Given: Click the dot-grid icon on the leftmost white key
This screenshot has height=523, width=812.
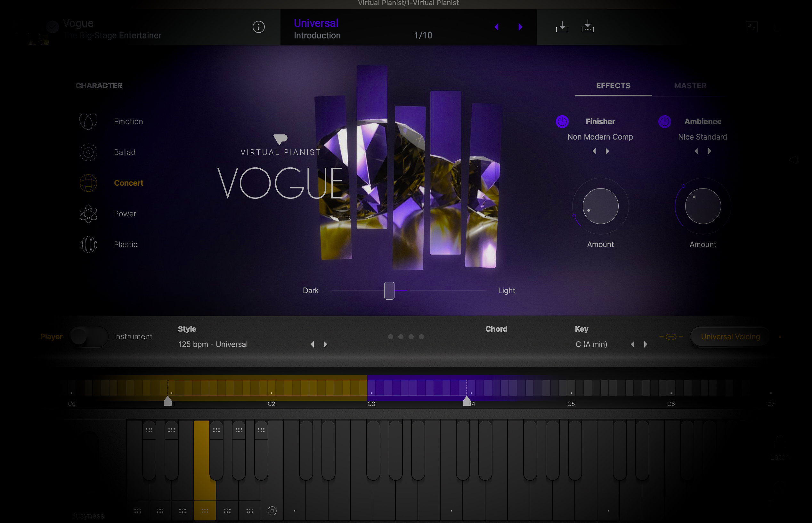Looking at the screenshot, I should pyautogui.click(x=138, y=511).
